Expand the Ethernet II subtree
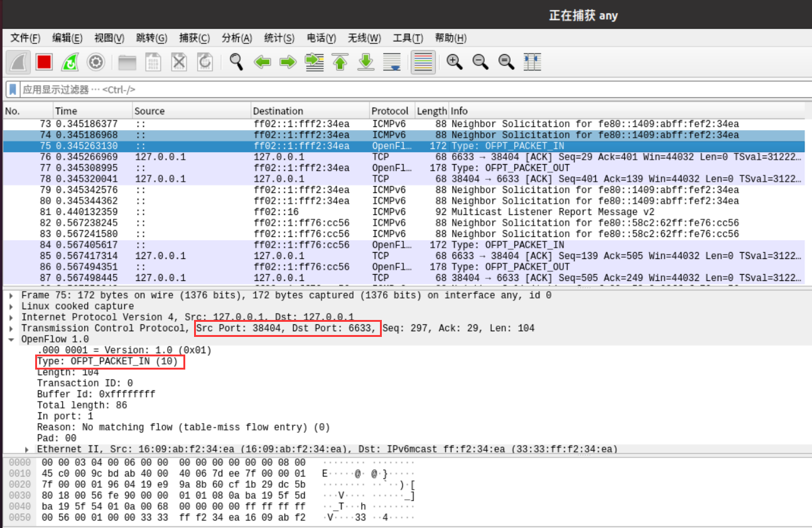This screenshot has height=528, width=812. point(27,449)
